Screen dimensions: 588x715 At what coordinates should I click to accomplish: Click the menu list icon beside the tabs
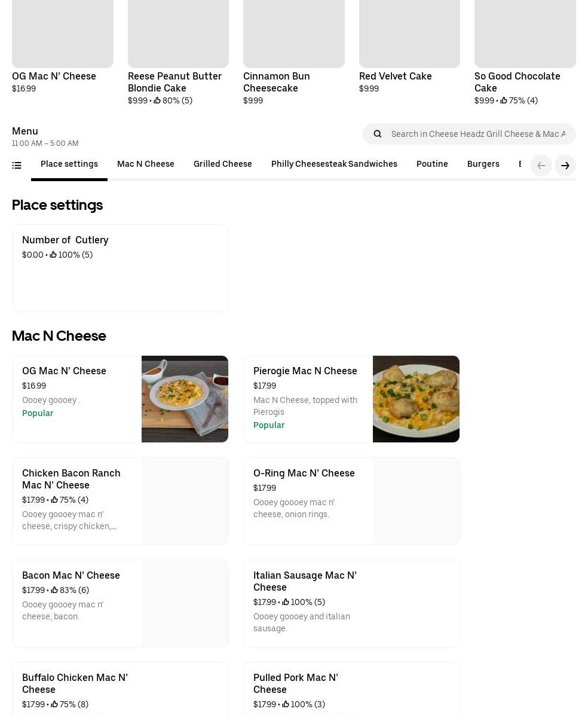17,166
